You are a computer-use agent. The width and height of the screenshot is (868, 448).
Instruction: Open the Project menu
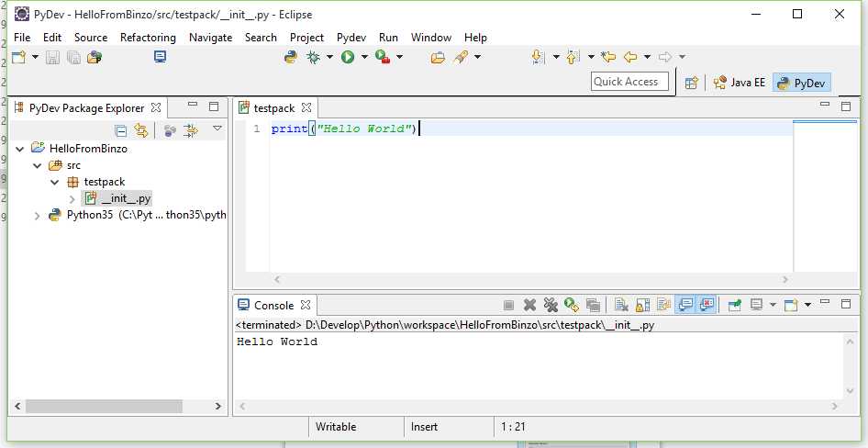306,37
